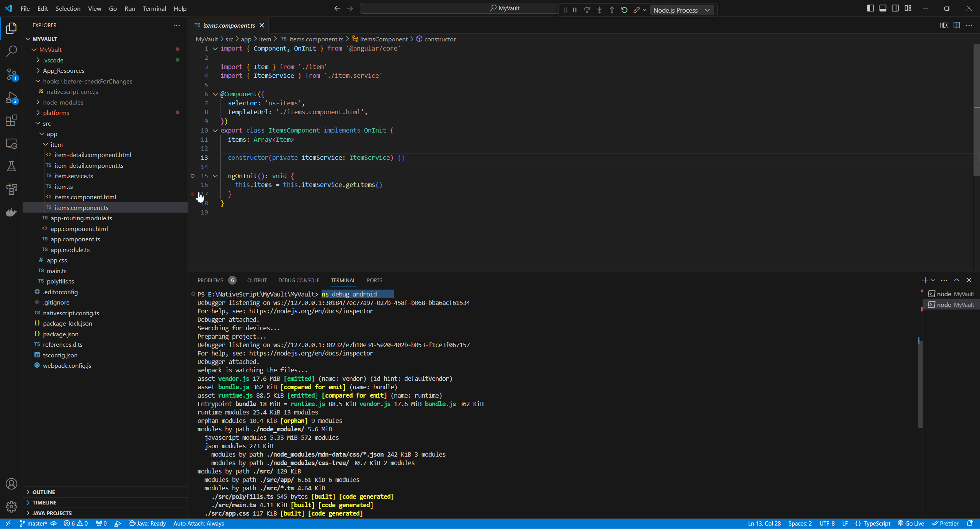
Task: Open the Docker view icon
Action: coord(11,212)
